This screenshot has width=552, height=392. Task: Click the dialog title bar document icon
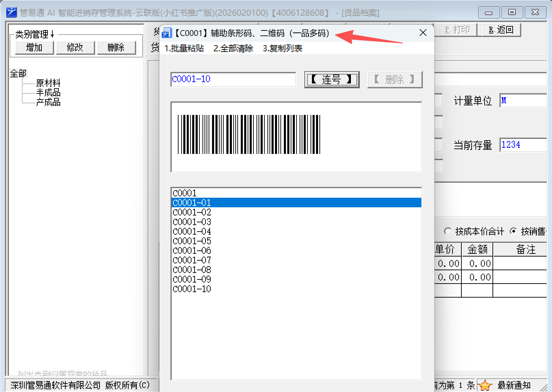point(167,33)
